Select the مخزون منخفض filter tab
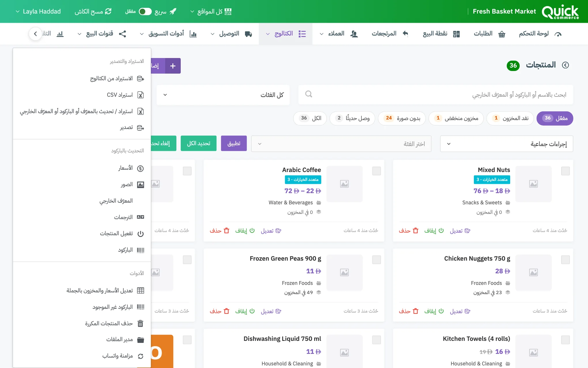Viewport: 588px width, 368px height. pos(456,118)
